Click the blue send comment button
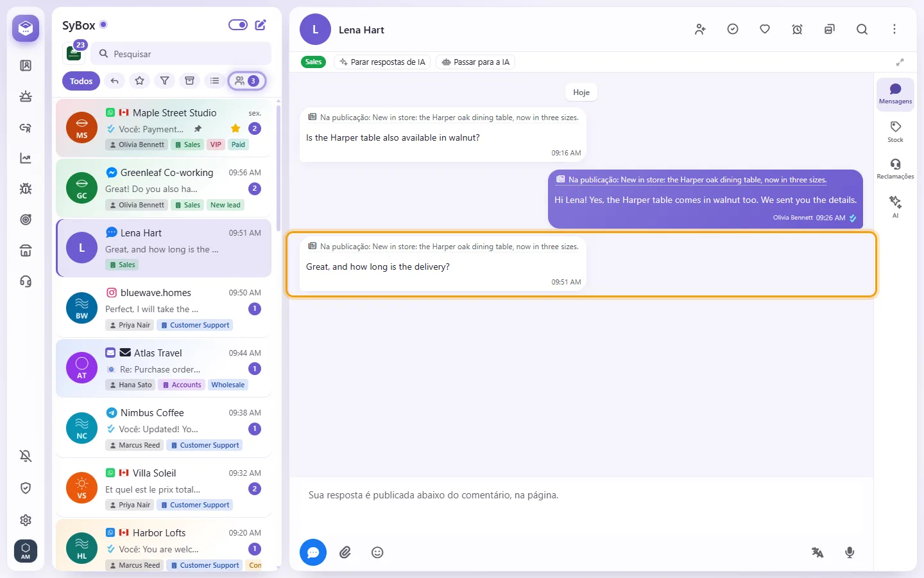Screen dimensions: 924x578 click(313, 552)
